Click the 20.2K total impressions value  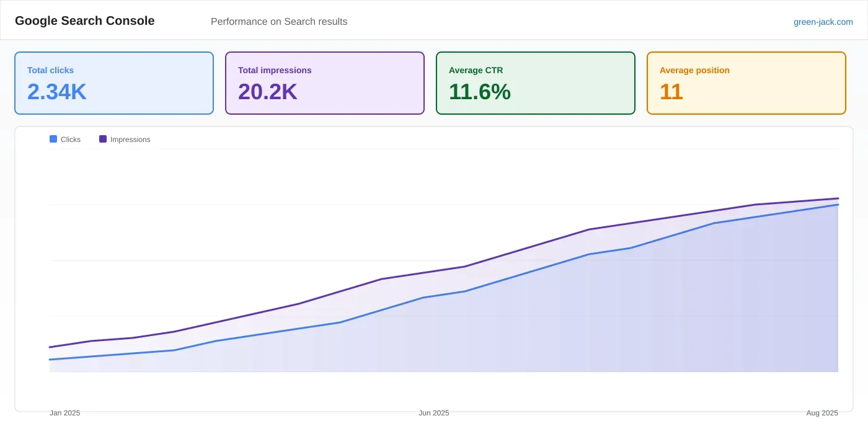click(x=268, y=92)
